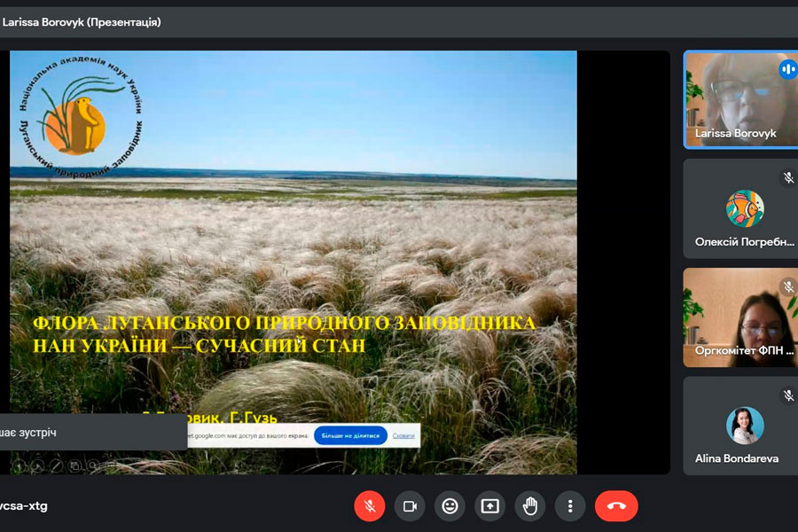The image size is (798, 532).
Task: Click 'Larissa Borovyk (Презентація)' header label
Action: [82, 22]
